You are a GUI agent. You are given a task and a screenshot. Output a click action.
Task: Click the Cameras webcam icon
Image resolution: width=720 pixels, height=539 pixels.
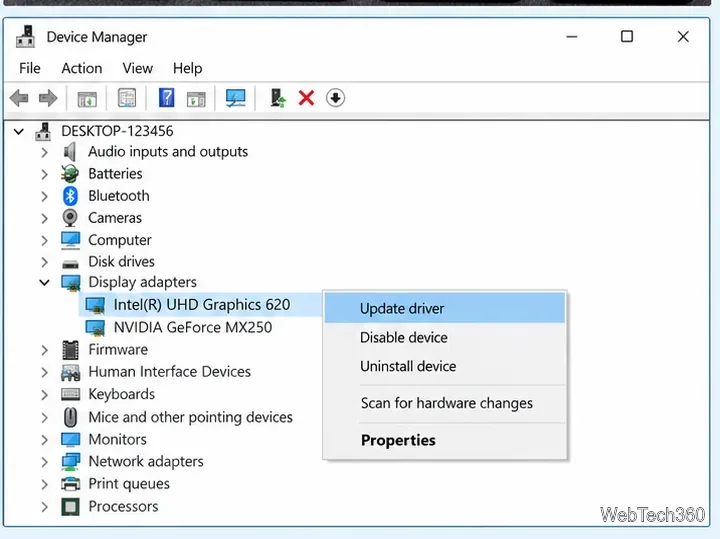tap(70, 218)
